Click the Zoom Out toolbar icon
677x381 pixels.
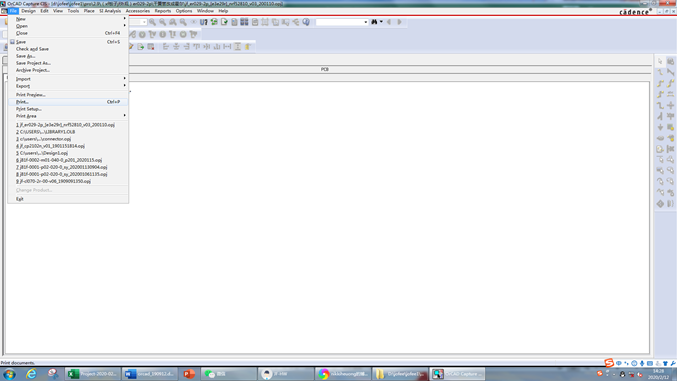coord(163,22)
